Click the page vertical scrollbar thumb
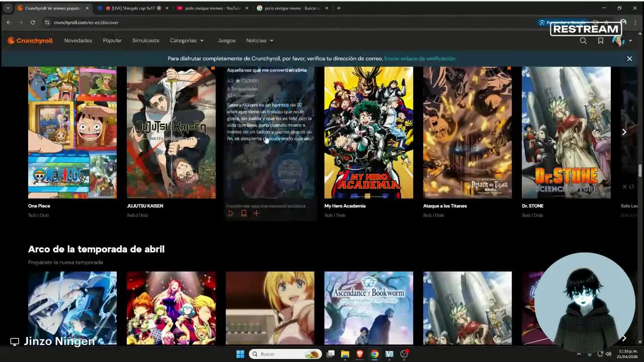Viewport: 644px width, 362px height. pyautogui.click(x=640, y=171)
